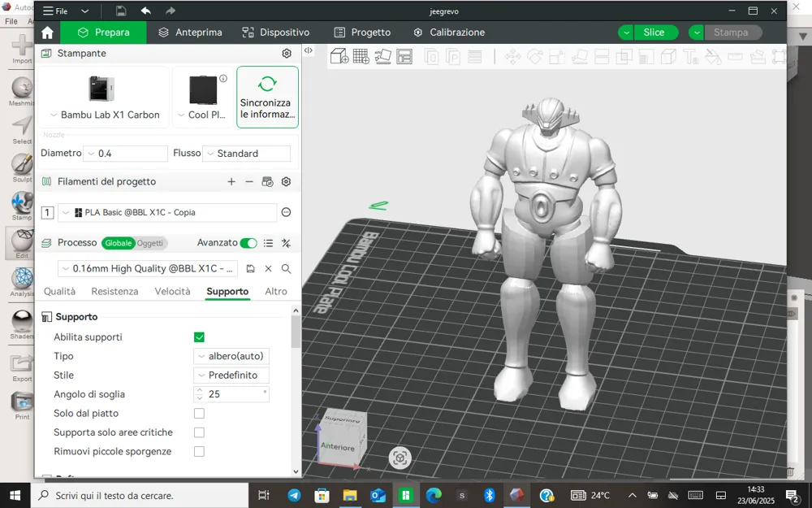Click the Meshmixer Export tool
The width and height of the screenshot is (812, 508).
(x=22, y=368)
